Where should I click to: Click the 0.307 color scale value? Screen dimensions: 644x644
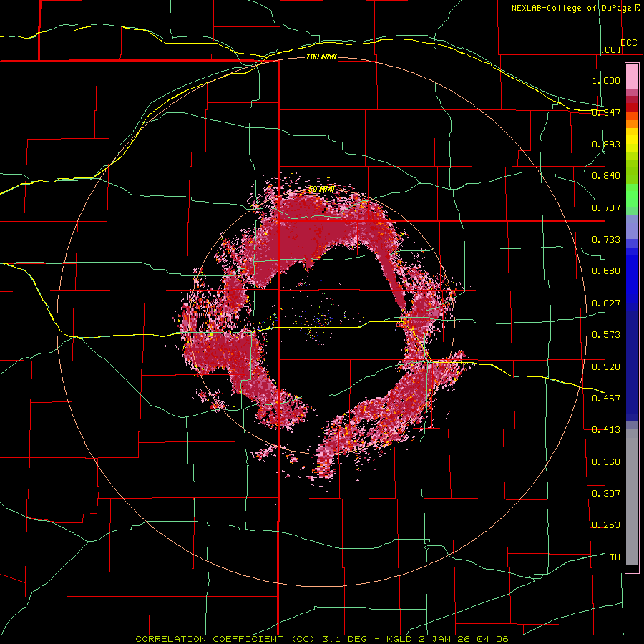pos(606,493)
